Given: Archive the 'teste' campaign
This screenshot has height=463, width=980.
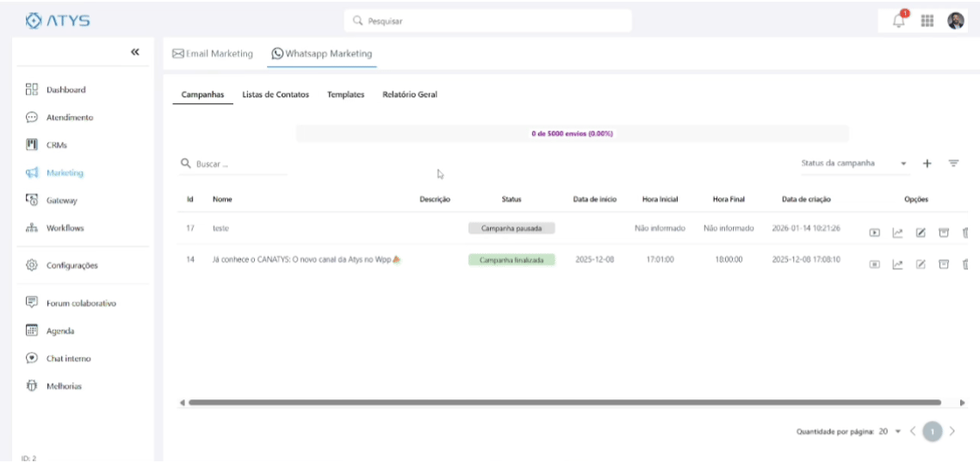Looking at the screenshot, I should (x=943, y=232).
